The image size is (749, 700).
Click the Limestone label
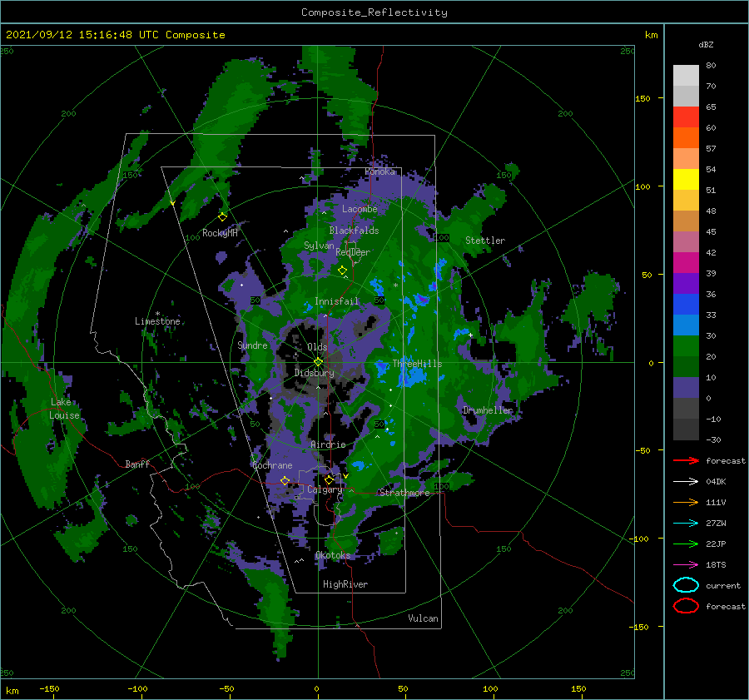(157, 321)
